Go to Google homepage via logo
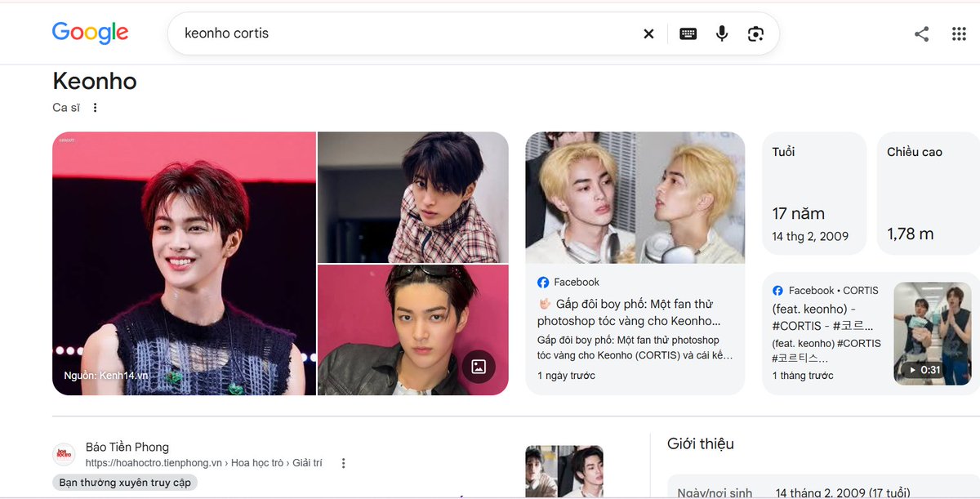The image size is (980, 499). 90,33
